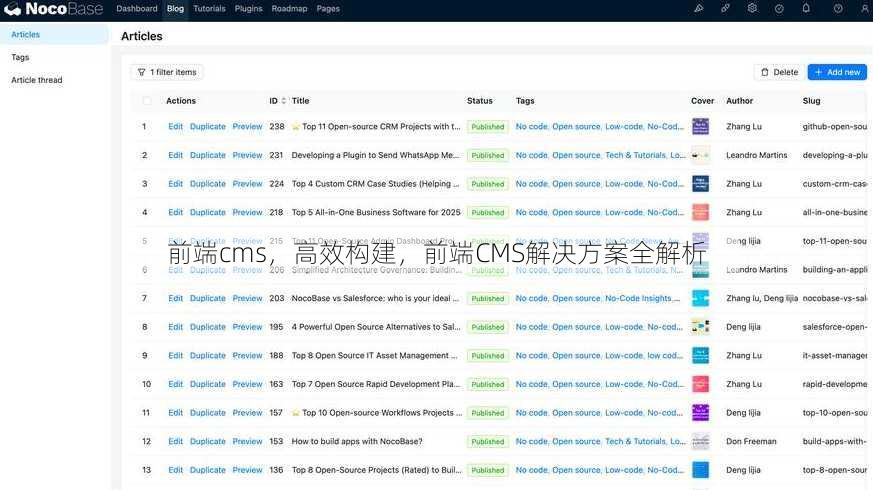Duplicate article 157
The height and width of the screenshot is (490, 873).
[208, 413]
